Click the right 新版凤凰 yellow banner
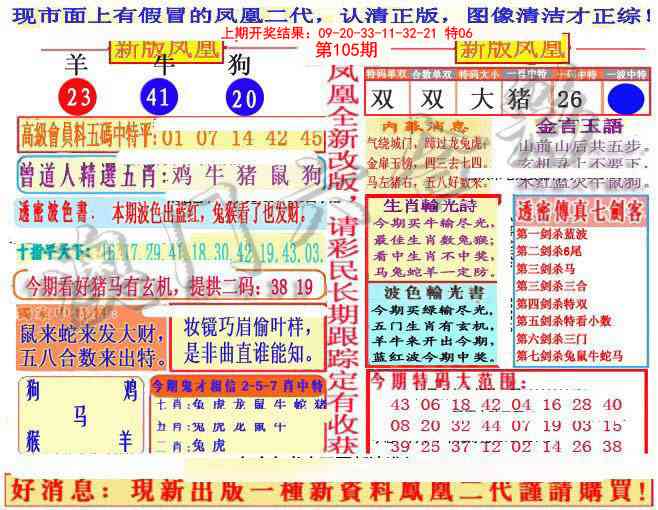Image resolution: width=658 pixels, height=510 pixels. click(x=512, y=50)
